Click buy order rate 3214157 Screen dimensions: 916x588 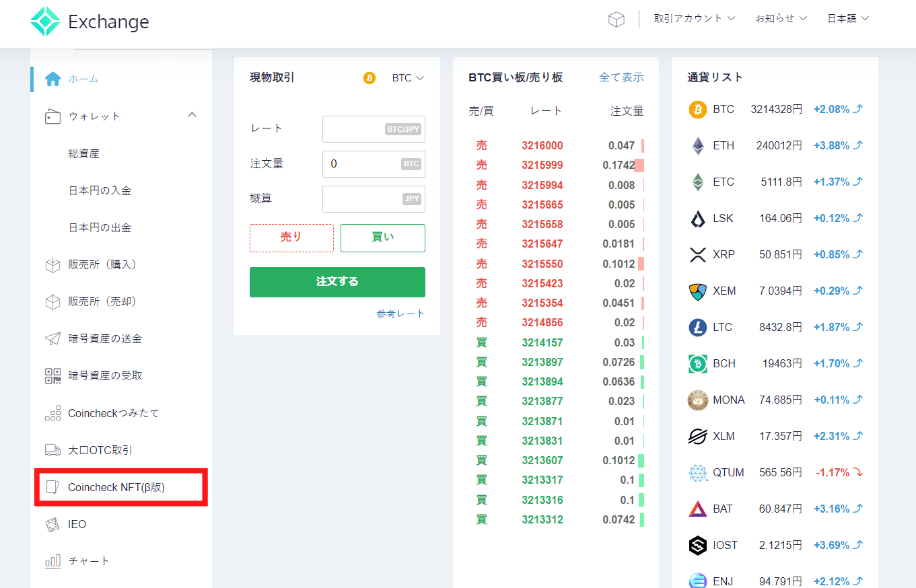(542, 342)
